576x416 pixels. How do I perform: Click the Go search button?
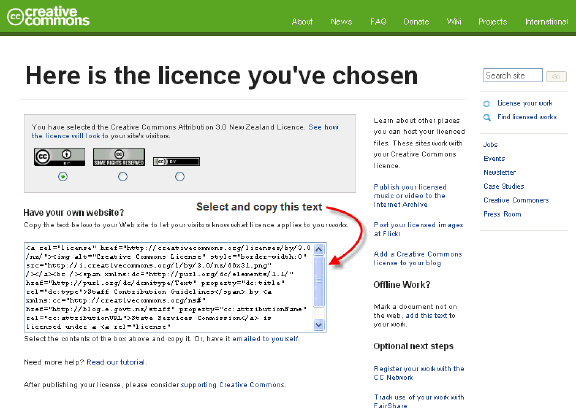[556, 76]
